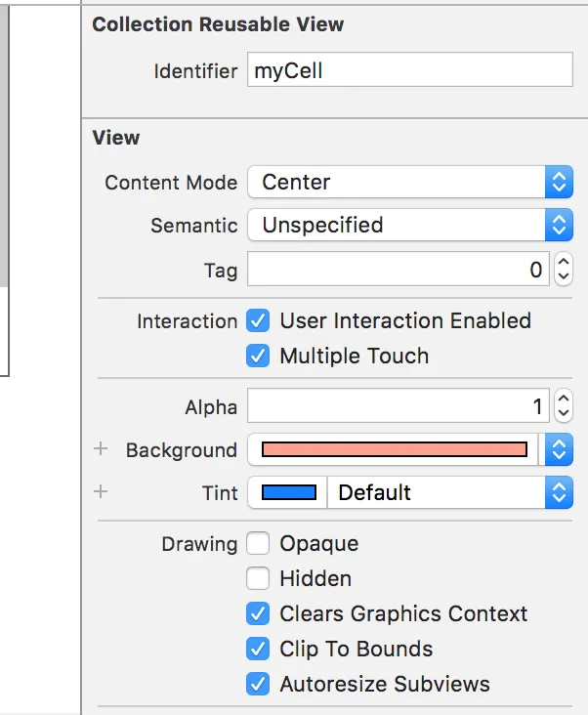Uncheck the Multiple Touch checkbox

click(x=258, y=356)
